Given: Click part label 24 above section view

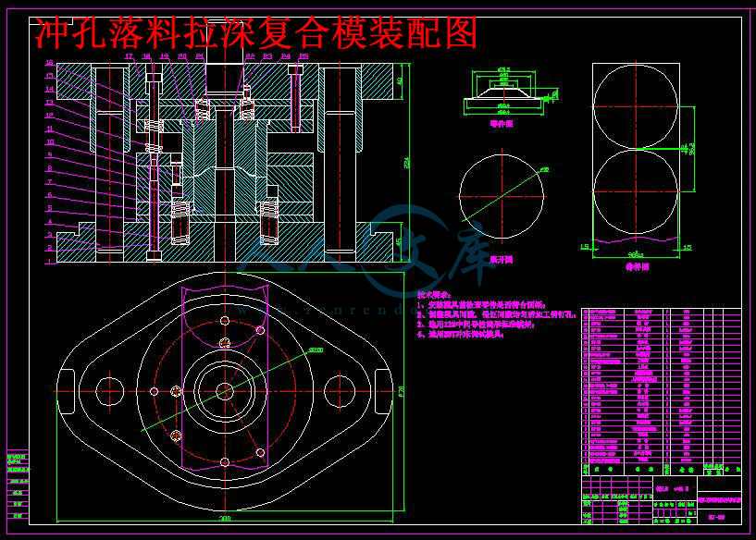Looking at the screenshot, I should (286, 56).
